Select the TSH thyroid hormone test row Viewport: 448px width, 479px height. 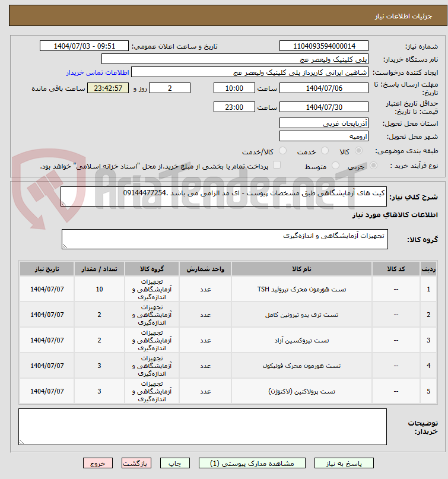[x=228, y=289]
